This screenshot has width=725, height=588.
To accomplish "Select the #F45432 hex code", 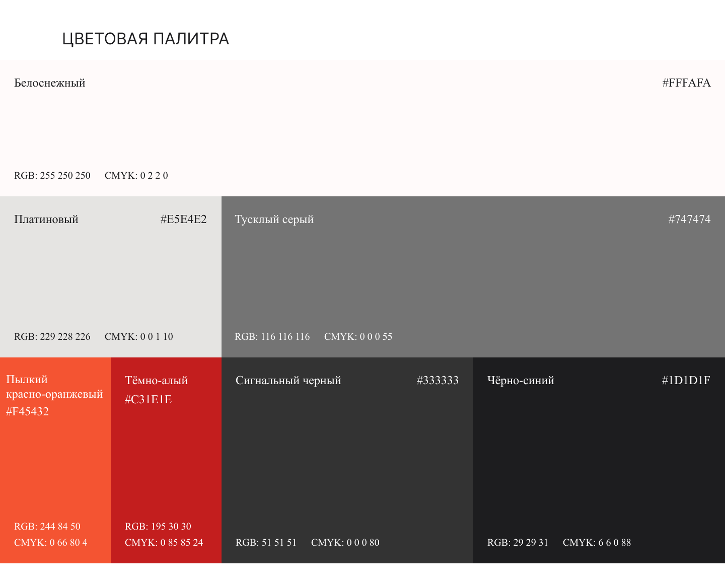I will (27, 412).
